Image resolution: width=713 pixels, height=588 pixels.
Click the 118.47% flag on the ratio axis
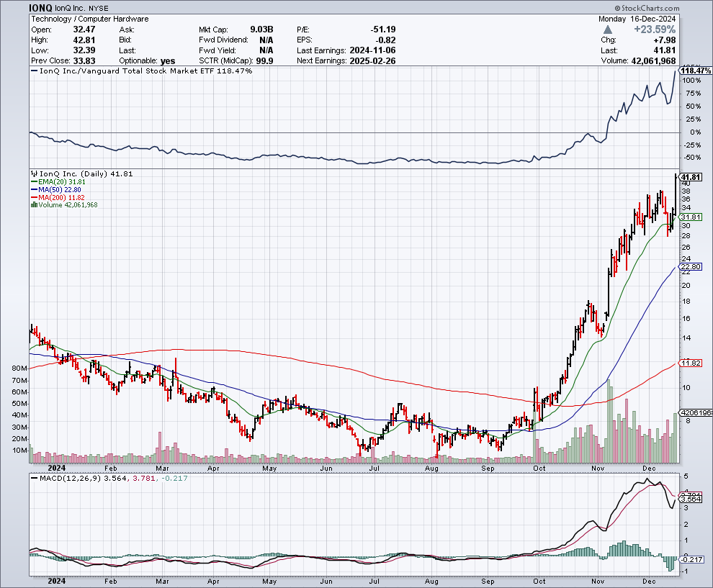click(x=696, y=71)
